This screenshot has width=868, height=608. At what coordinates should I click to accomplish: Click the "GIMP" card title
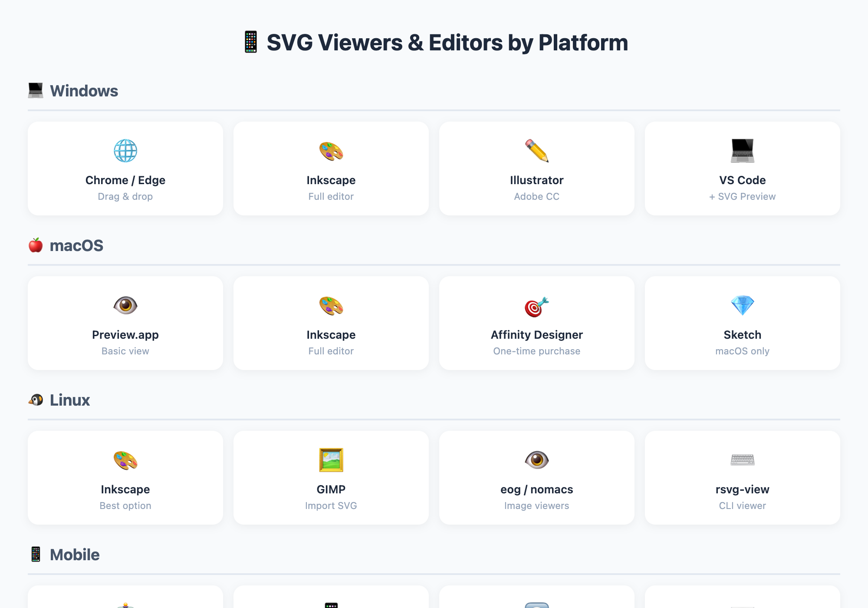tap(331, 489)
